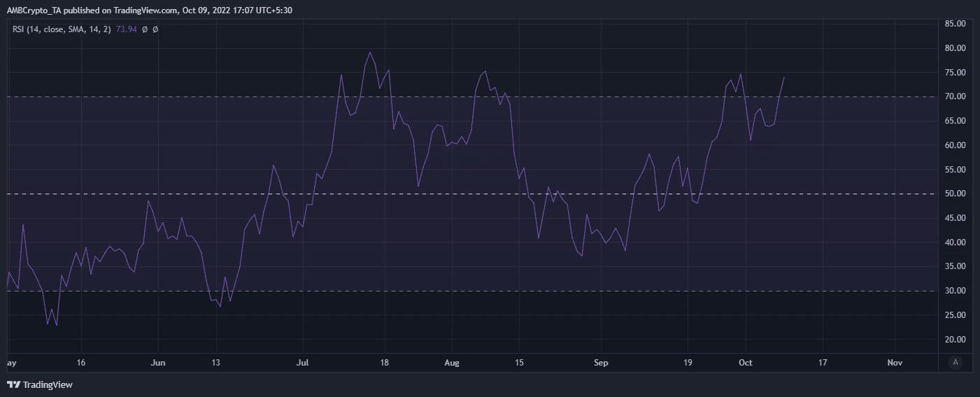Click the TradingView logo in the footer
The width and height of the screenshot is (980, 397).
click(x=40, y=384)
